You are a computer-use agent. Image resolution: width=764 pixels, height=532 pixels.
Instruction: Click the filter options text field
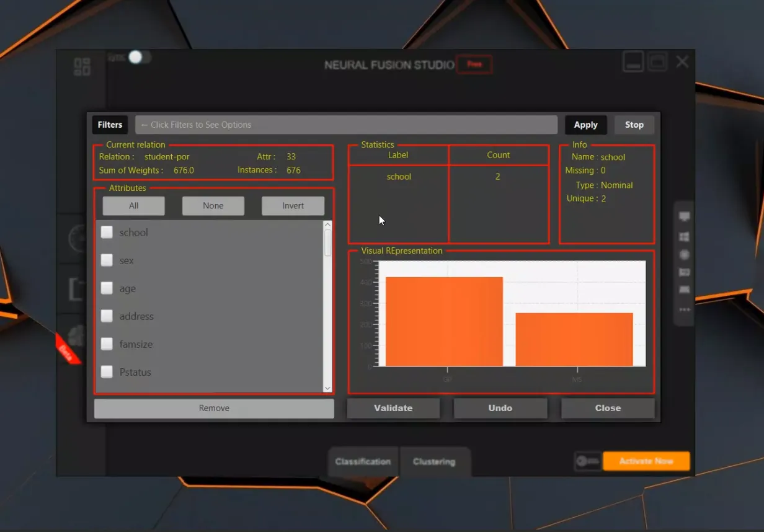pos(346,125)
